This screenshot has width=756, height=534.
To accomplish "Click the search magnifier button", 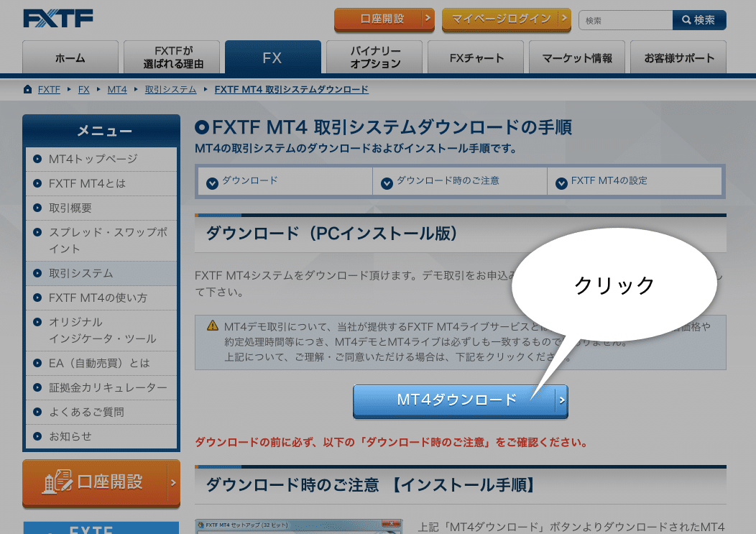I will click(699, 20).
